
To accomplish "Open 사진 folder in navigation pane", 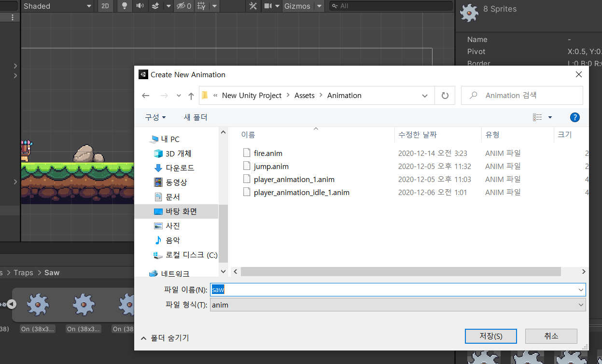I will (x=172, y=226).
